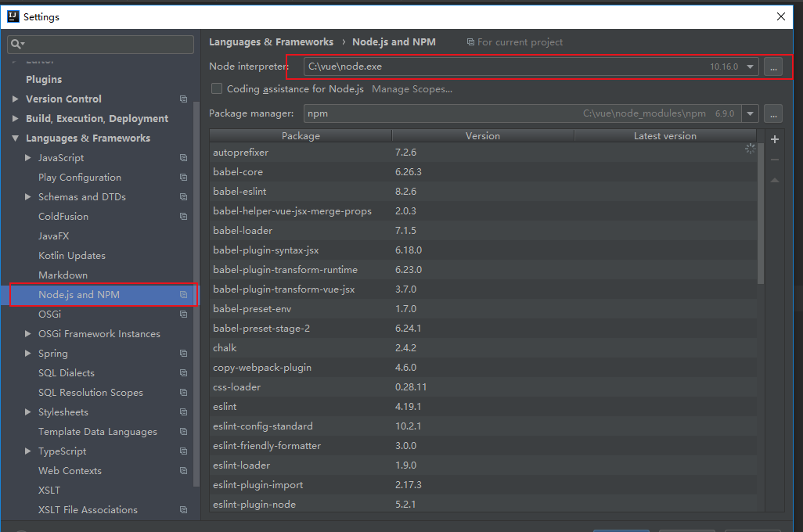Image resolution: width=803 pixels, height=532 pixels.
Task: Click project-level icon next to Web Contexts
Action: coord(183,470)
